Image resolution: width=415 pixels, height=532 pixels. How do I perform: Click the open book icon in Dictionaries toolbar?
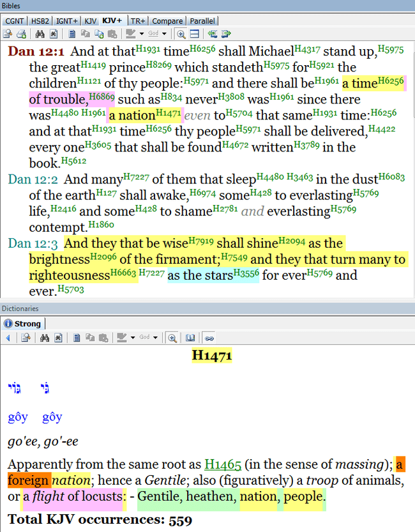190,337
